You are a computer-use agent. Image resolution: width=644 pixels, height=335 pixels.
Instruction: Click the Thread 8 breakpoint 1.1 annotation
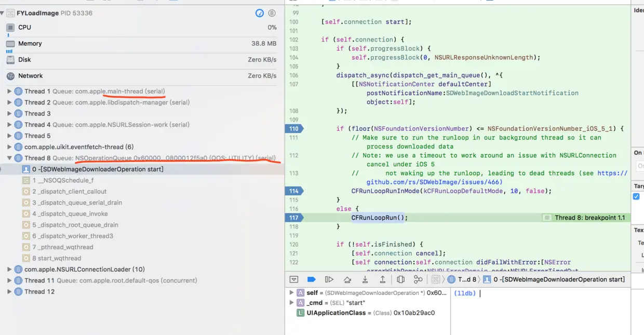point(585,218)
